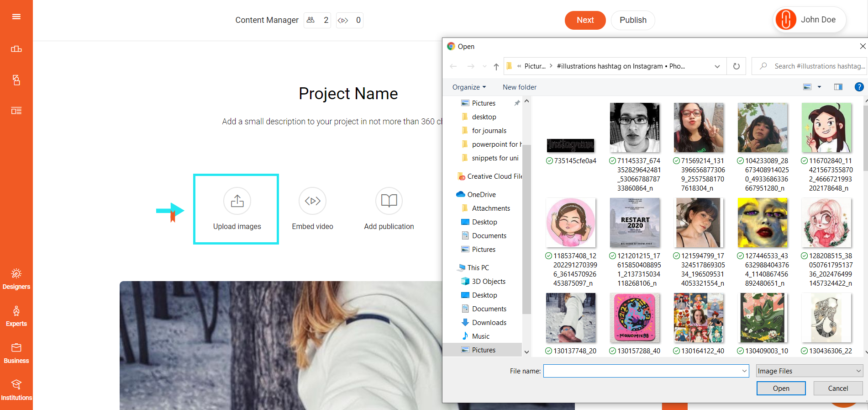Open file dialog help

click(859, 87)
